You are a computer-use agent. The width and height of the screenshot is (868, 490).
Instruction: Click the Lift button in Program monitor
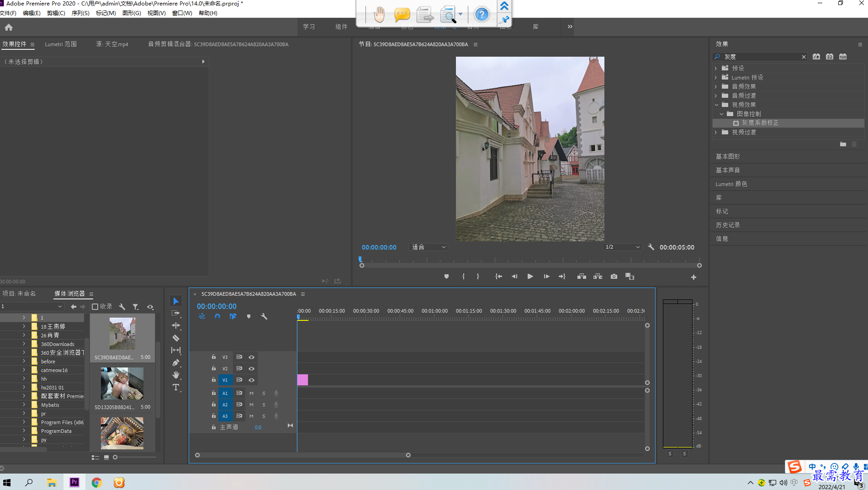pyautogui.click(x=582, y=277)
